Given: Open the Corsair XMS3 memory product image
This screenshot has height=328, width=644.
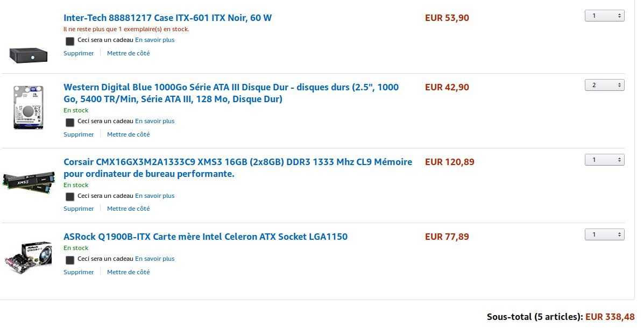Looking at the screenshot, I should (29, 182).
